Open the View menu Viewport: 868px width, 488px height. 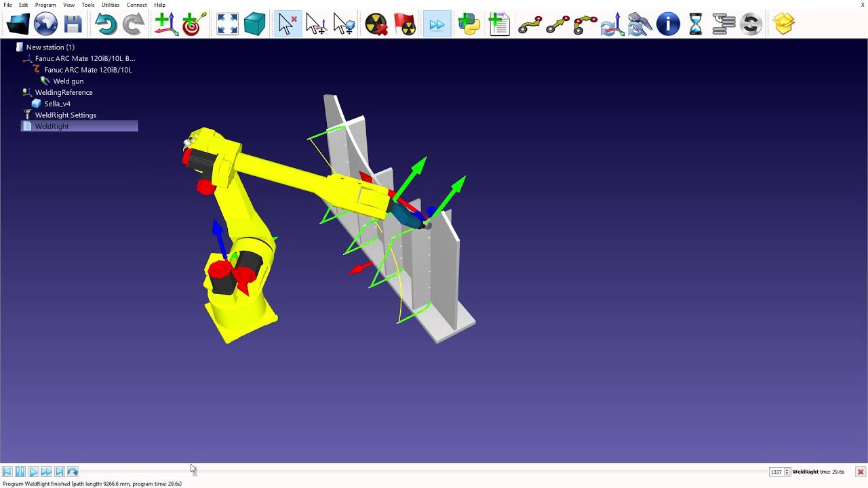[x=69, y=5]
